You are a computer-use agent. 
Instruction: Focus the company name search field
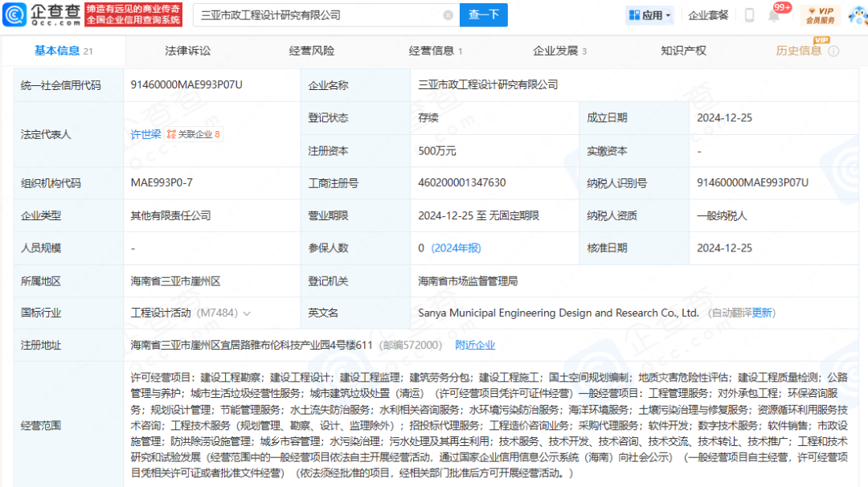321,15
